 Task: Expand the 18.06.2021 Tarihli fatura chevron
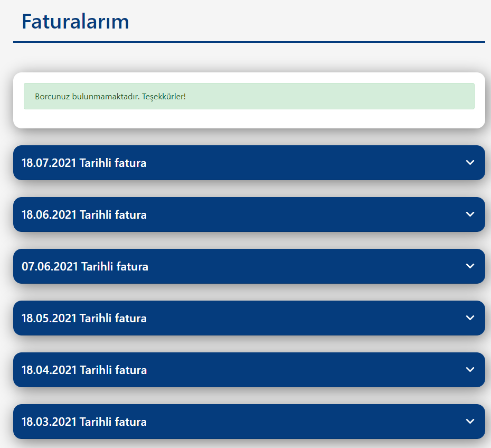point(470,214)
